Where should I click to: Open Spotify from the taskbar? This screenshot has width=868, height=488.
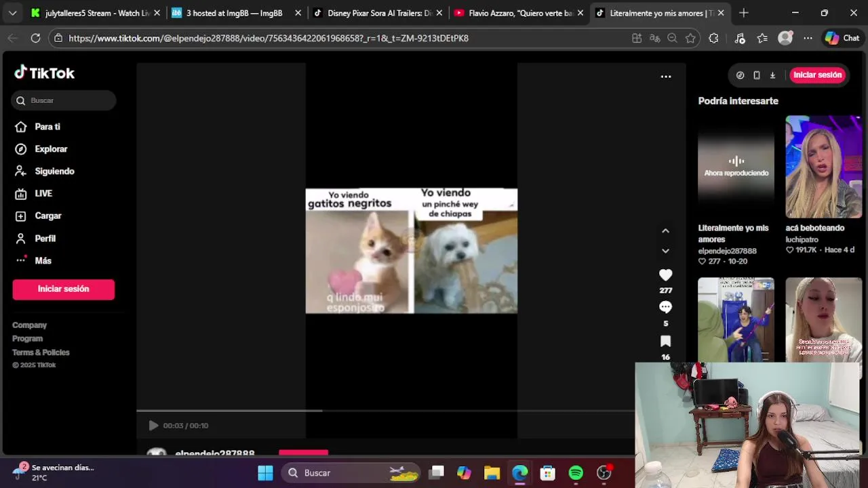tap(576, 473)
